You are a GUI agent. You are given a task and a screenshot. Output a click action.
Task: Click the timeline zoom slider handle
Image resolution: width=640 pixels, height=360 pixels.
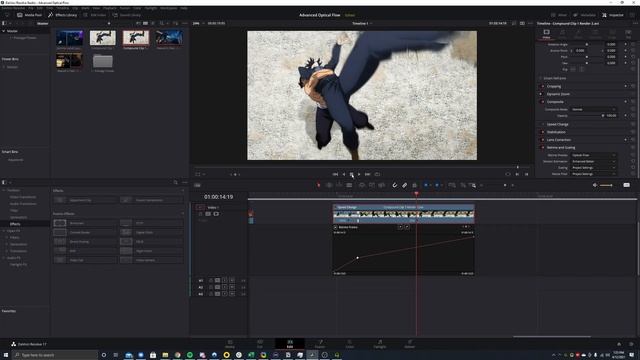point(505,185)
